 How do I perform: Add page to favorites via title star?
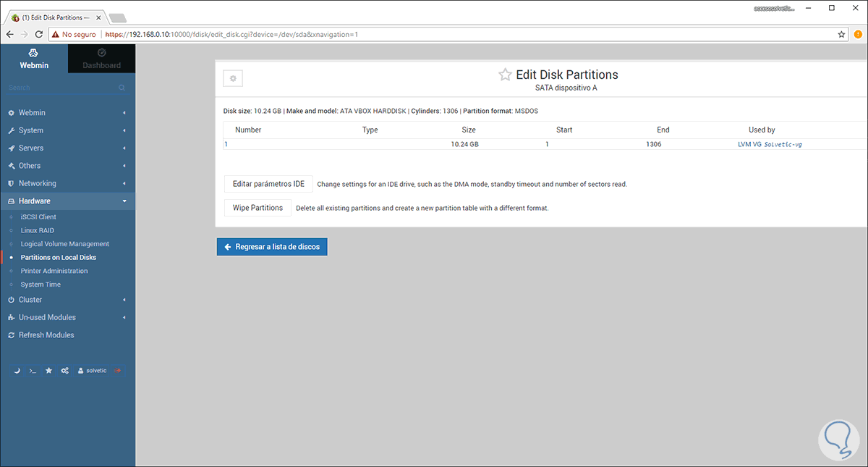coord(505,75)
